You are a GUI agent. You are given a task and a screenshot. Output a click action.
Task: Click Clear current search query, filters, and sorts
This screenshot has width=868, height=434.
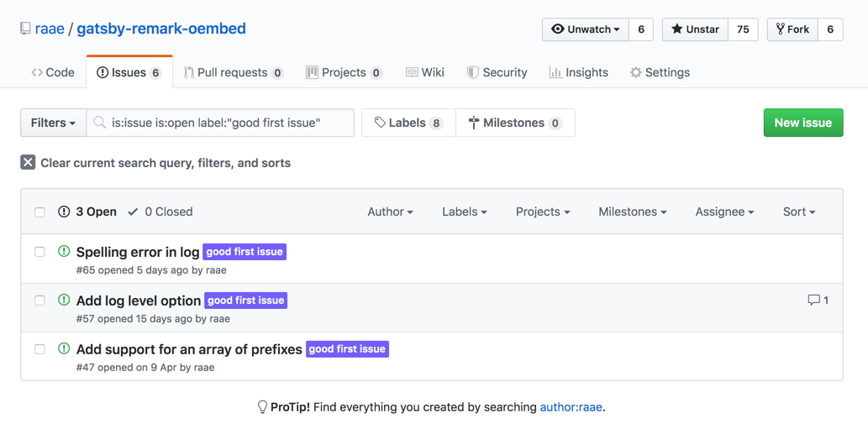click(155, 163)
